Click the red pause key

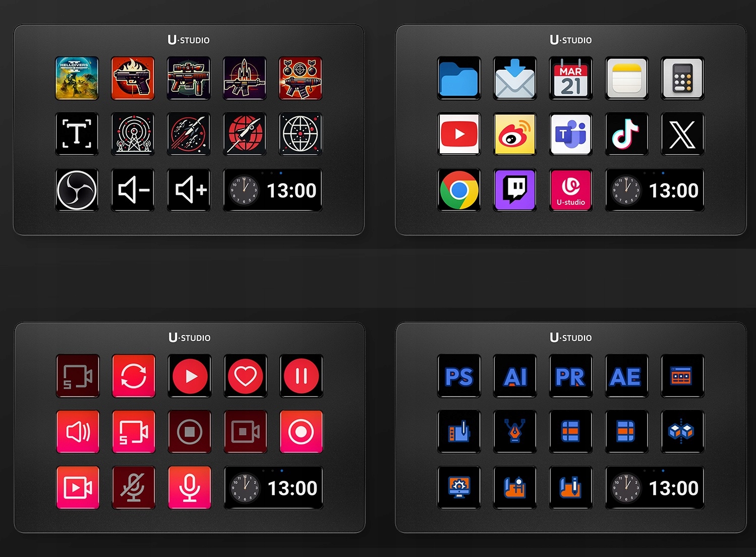pos(301,376)
